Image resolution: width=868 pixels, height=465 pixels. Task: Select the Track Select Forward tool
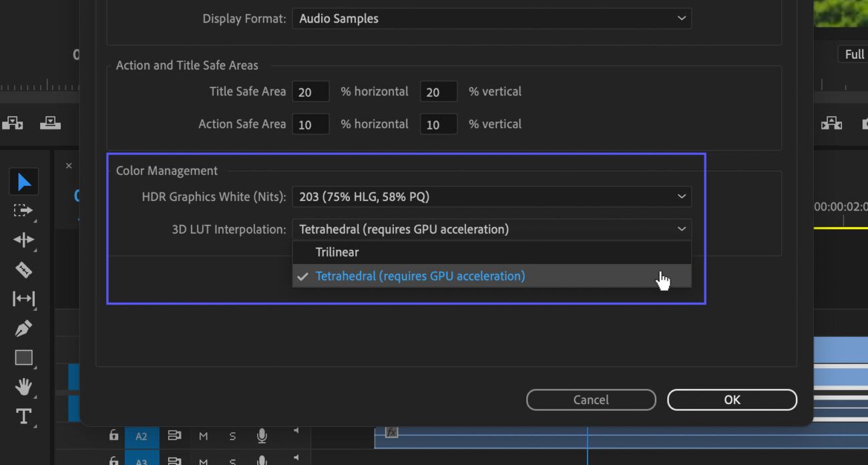(23, 210)
